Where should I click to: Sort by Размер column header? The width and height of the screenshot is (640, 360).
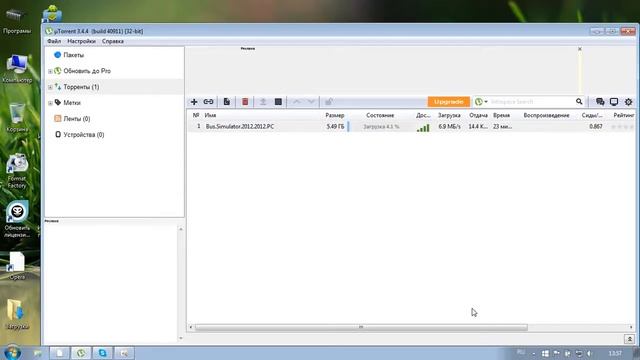pyautogui.click(x=335, y=116)
